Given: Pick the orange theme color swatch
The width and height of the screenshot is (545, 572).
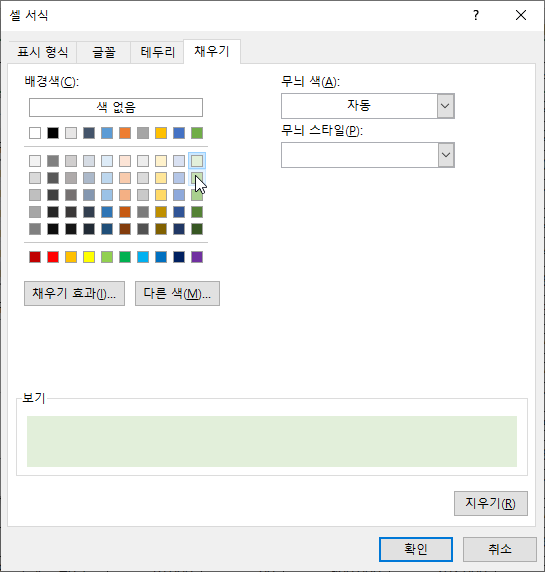Looking at the screenshot, I should click(x=125, y=133).
